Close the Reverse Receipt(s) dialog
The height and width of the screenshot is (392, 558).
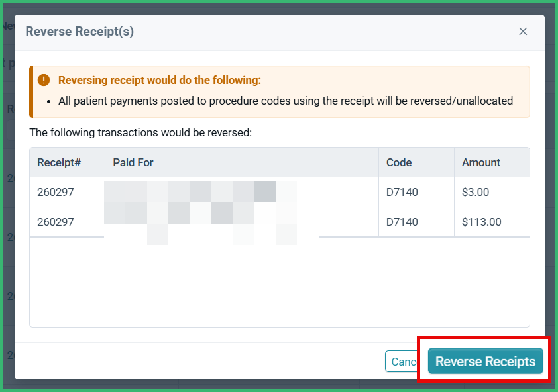point(523,31)
